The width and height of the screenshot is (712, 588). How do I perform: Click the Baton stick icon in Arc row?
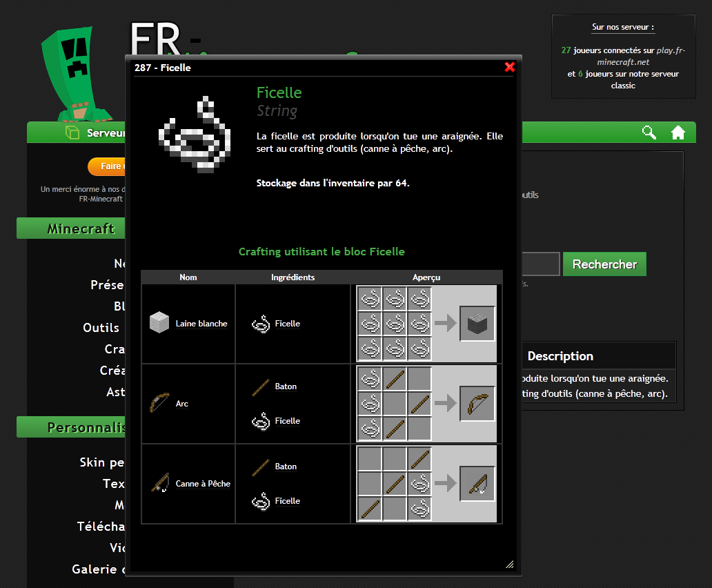(x=261, y=387)
